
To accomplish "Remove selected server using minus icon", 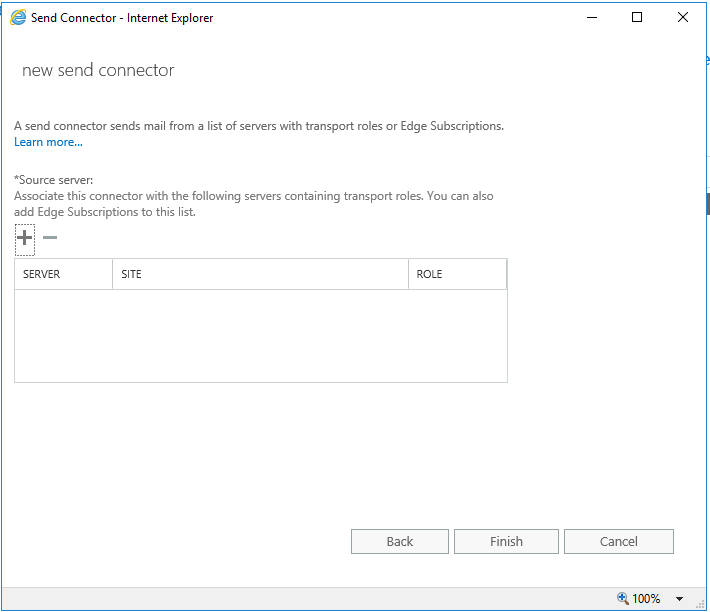I will tap(50, 238).
